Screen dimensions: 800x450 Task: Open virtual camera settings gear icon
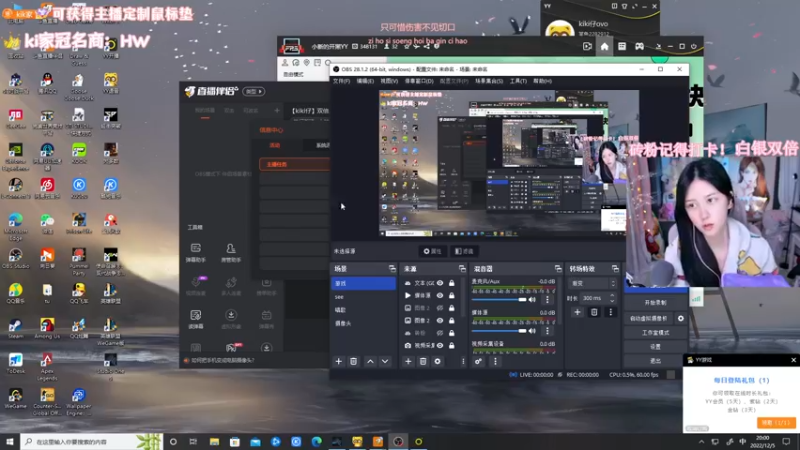681,318
